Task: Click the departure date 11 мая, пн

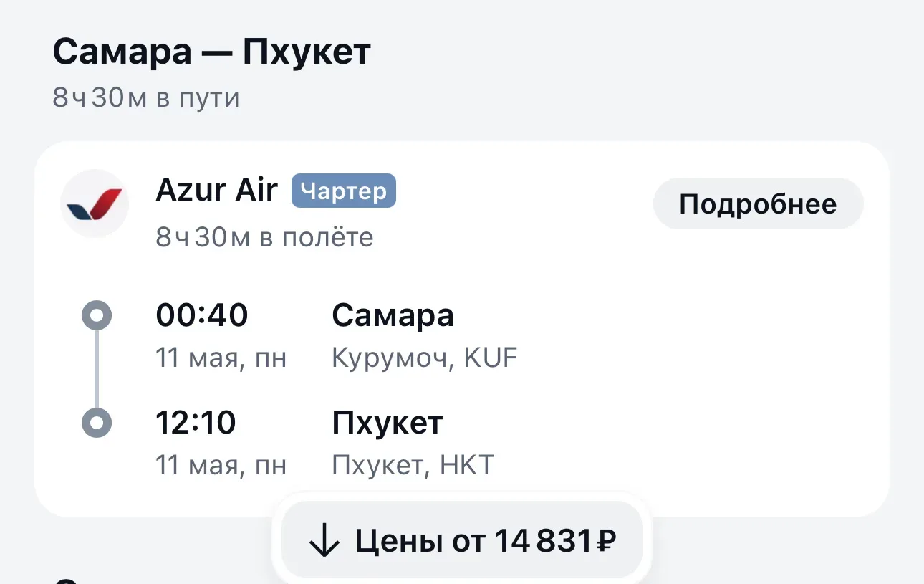Action: [x=221, y=358]
